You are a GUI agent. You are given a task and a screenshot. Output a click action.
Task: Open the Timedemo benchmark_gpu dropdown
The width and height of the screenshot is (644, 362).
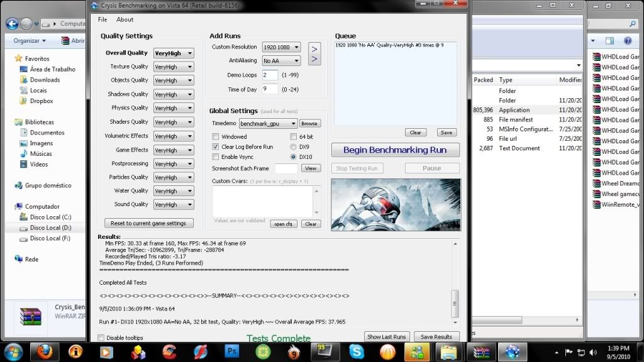pyautogui.click(x=268, y=124)
